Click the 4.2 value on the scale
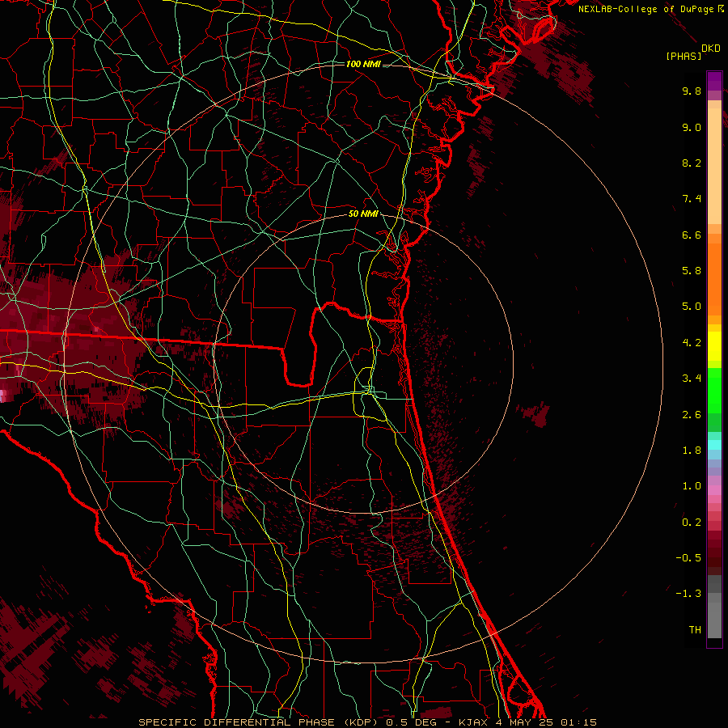 [692, 343]
